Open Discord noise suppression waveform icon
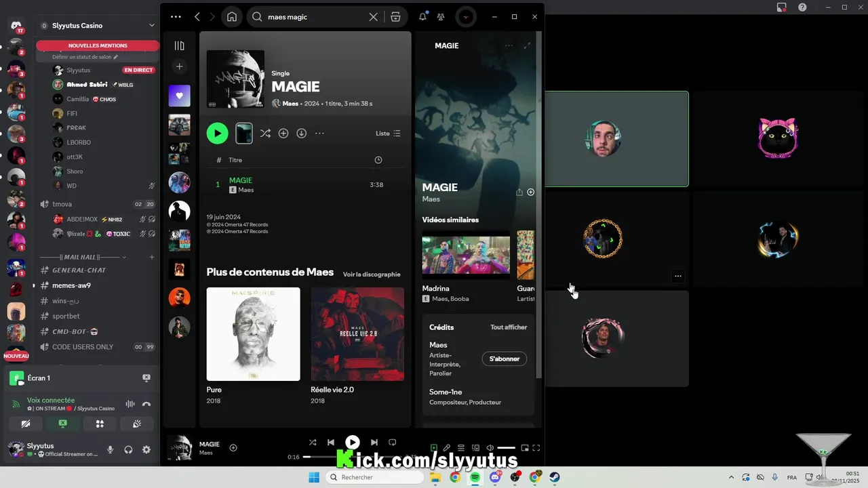 130,405
